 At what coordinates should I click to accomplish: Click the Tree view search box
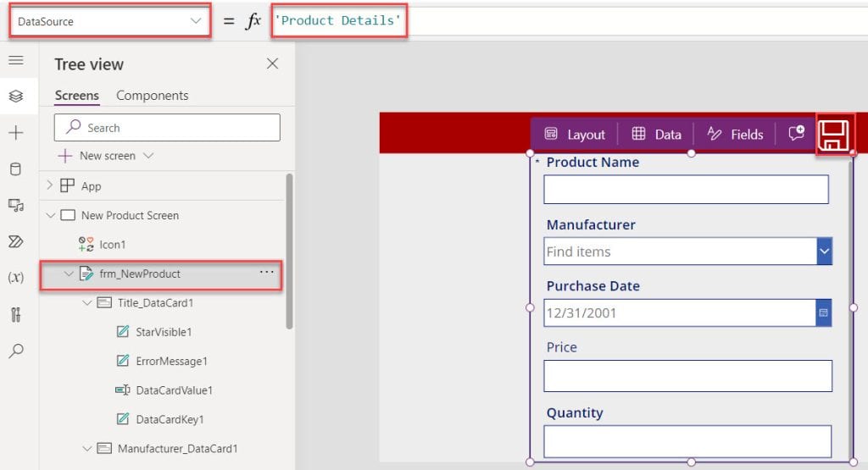click(x=167, y=128)
